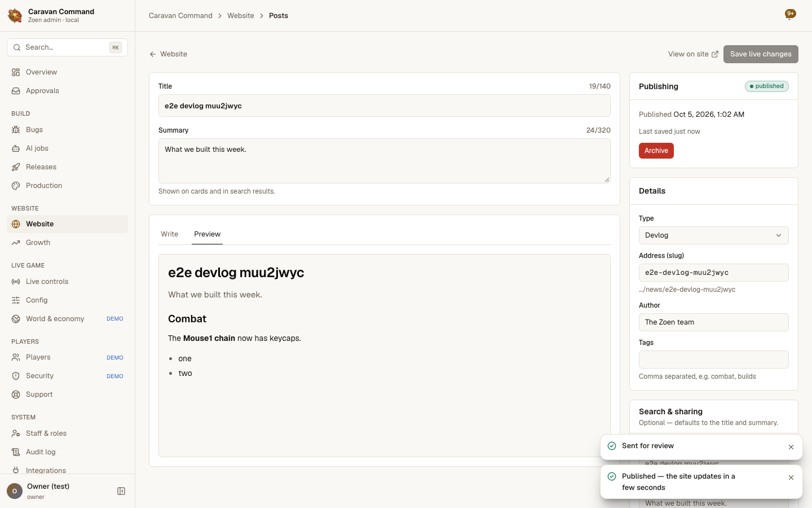
Task: Click the Summary text area
Action: [x=385, y=161]
